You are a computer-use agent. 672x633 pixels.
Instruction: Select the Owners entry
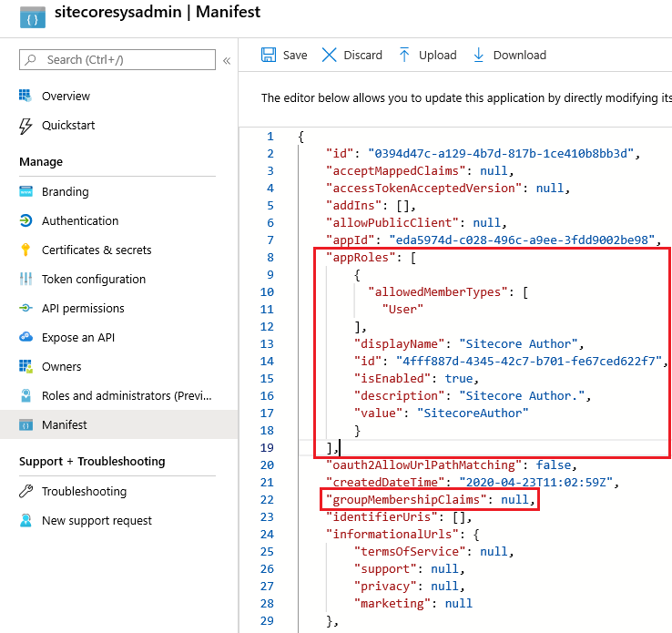(x=61, y=366)
